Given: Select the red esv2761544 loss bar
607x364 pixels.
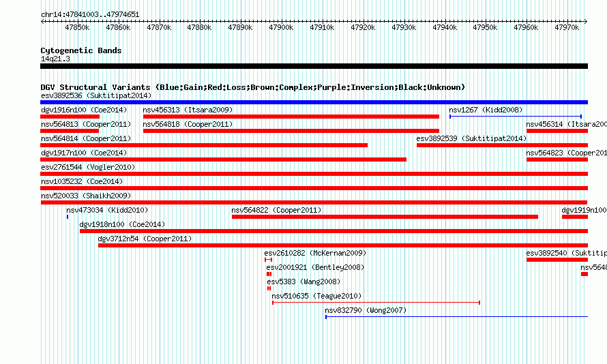Looking at the screenshot, I should coord(314,174).
